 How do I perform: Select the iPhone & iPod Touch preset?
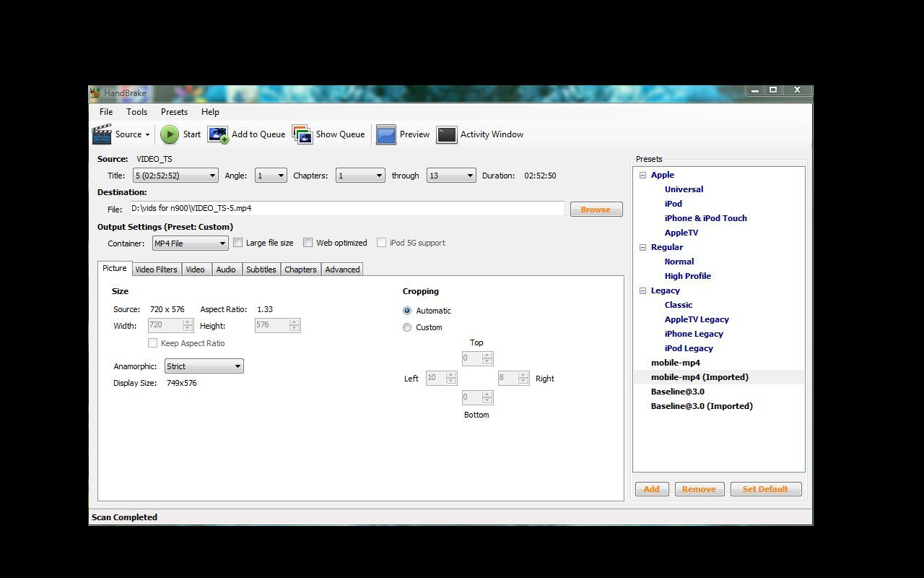click(705, 218)
